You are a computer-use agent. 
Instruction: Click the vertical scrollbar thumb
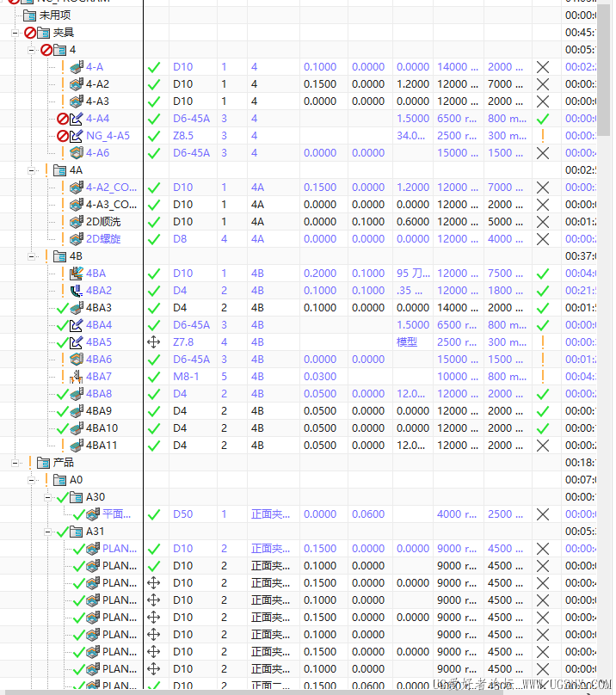604,69
